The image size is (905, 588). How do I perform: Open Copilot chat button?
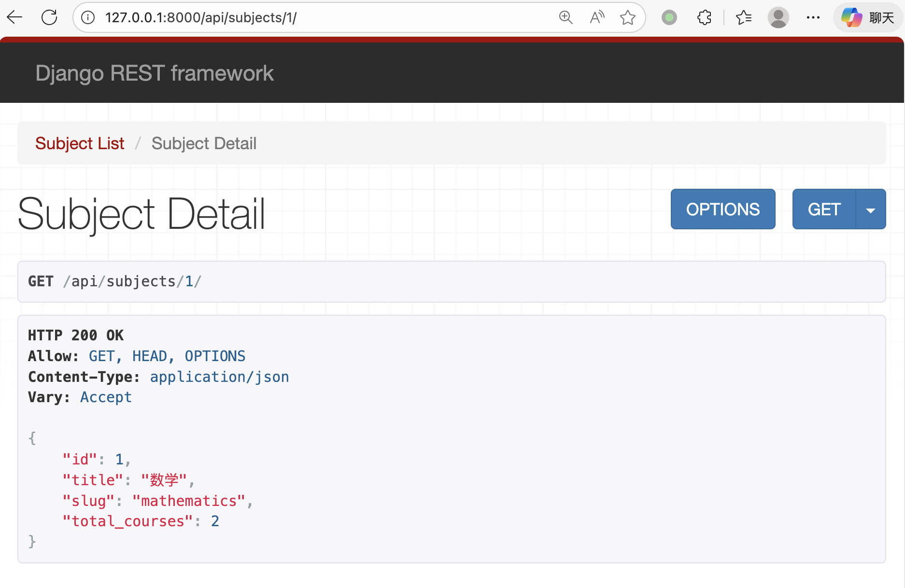(x=868, y=18)
